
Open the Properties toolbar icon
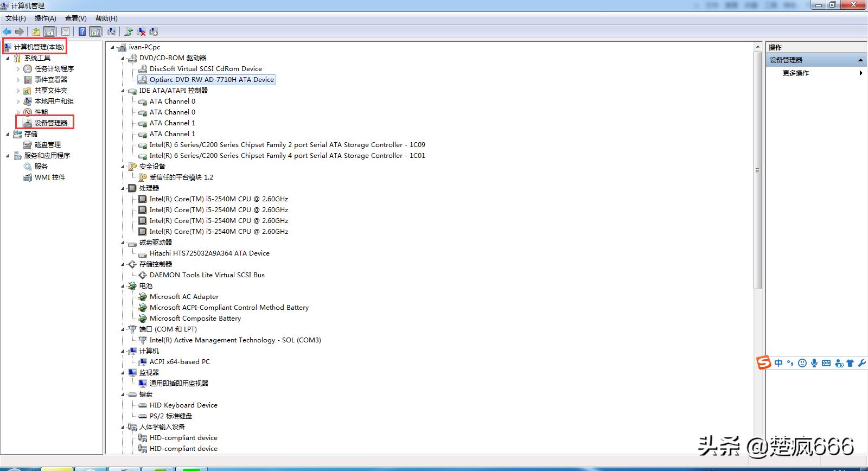[65, 32]
